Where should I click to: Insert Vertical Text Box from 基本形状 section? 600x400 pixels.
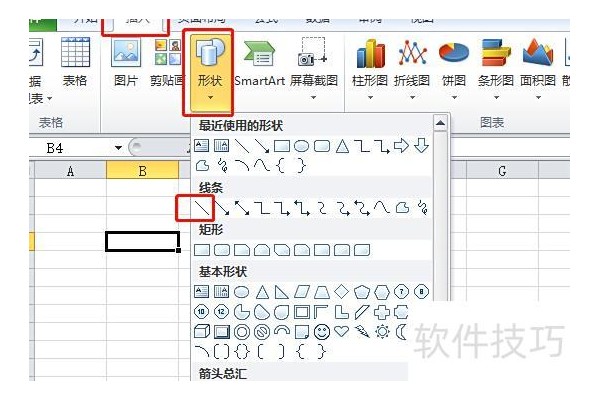[x=222, y=292]
